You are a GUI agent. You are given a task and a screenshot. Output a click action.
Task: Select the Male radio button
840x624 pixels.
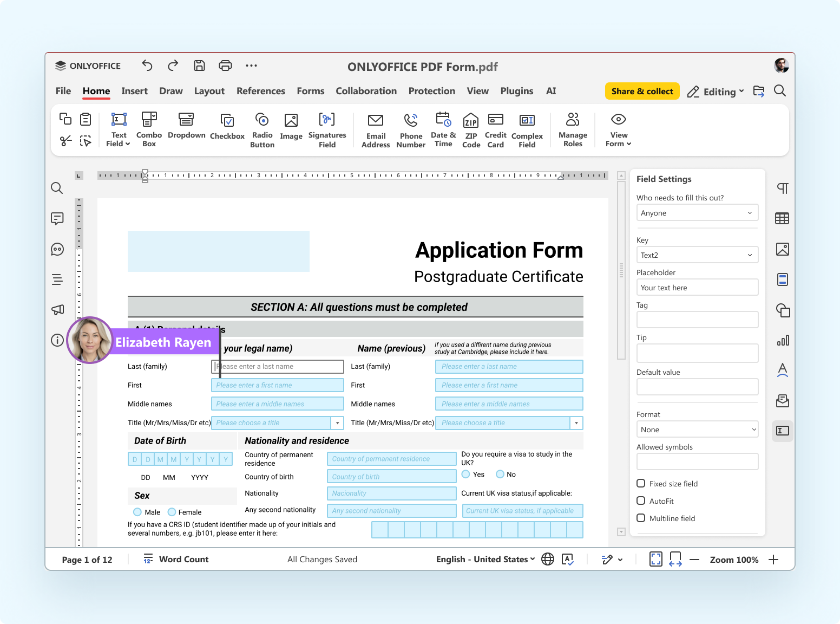pyautogui.click(x=137, y=512)
